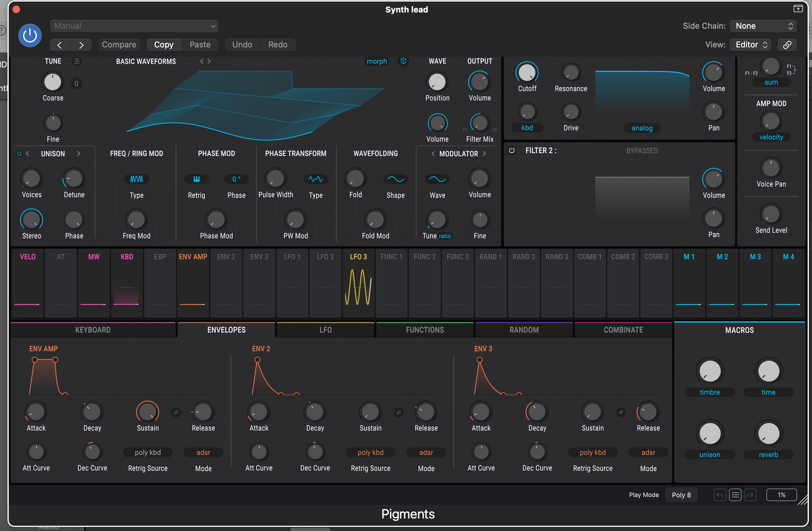Toggle the F1 - F2 series routing label

tap(751, 73)
